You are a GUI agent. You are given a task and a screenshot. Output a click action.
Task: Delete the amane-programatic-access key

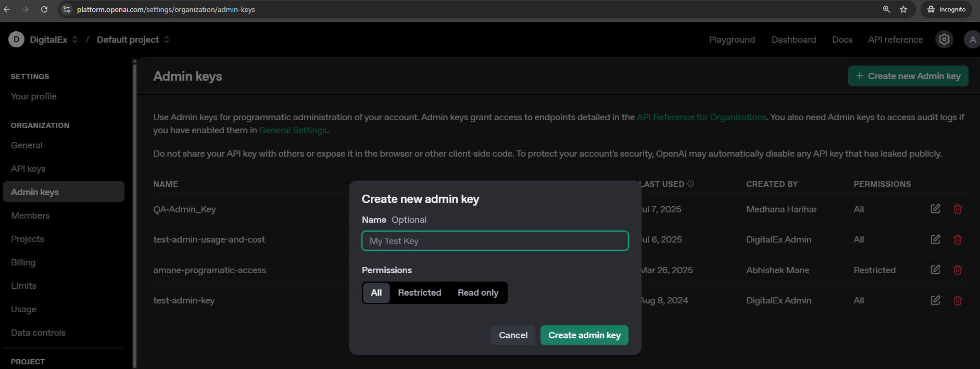click(957, 270)
